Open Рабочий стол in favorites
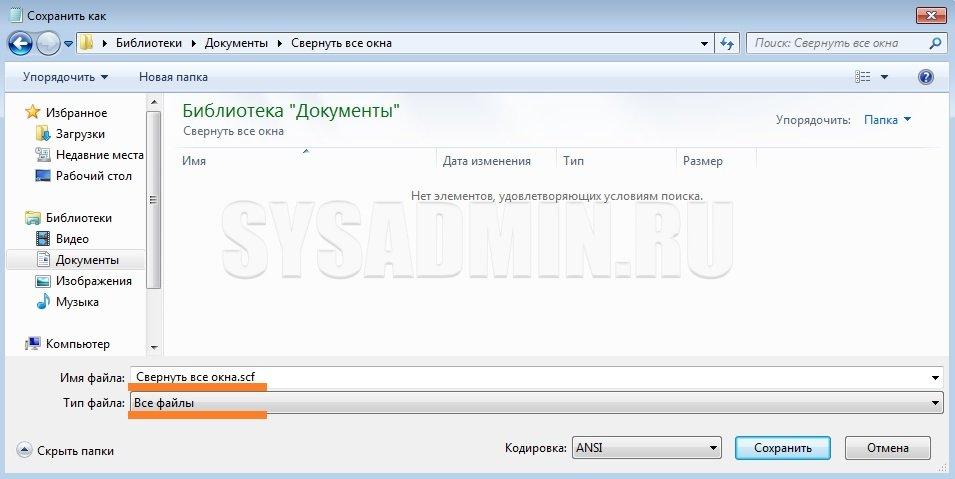Screen dimensions: 955x479 93,176
